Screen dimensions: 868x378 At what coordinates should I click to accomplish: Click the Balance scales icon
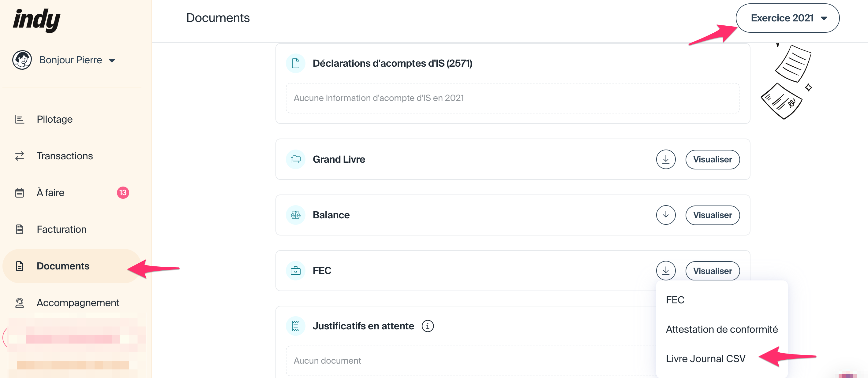(x=295, y=215)
